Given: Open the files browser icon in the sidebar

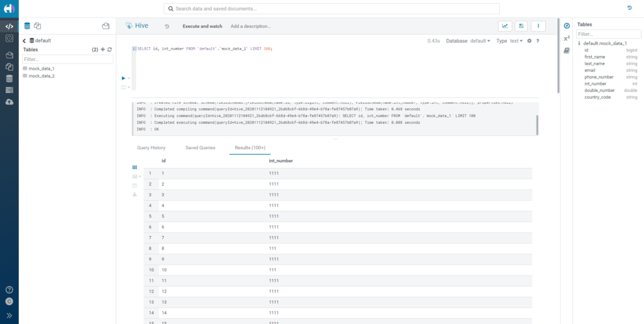Looking at the screenshot, I should pyautogui.click(x=9, y=55).
